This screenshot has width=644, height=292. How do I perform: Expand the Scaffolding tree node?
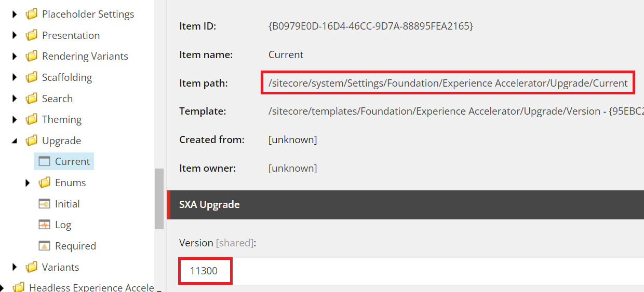pos(15,77)
